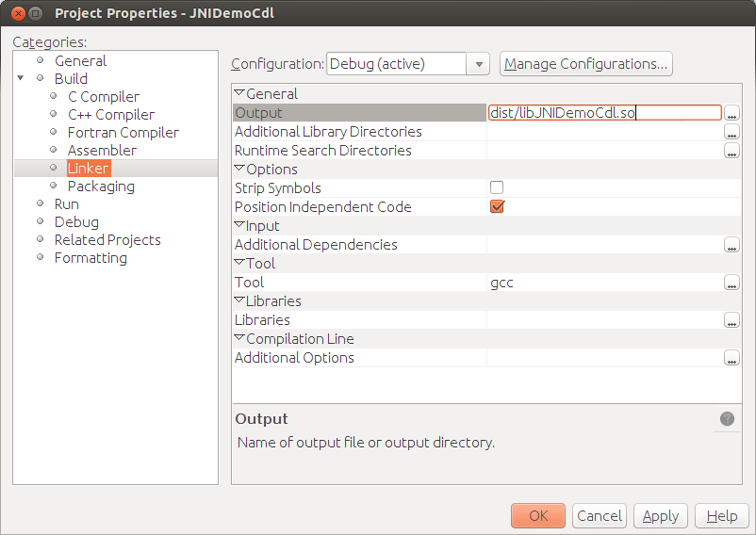This screenshot has width=756, height=535.
Task: Open Additional Dependencies ellipsis editor
Action: click(x=731, y=245)
